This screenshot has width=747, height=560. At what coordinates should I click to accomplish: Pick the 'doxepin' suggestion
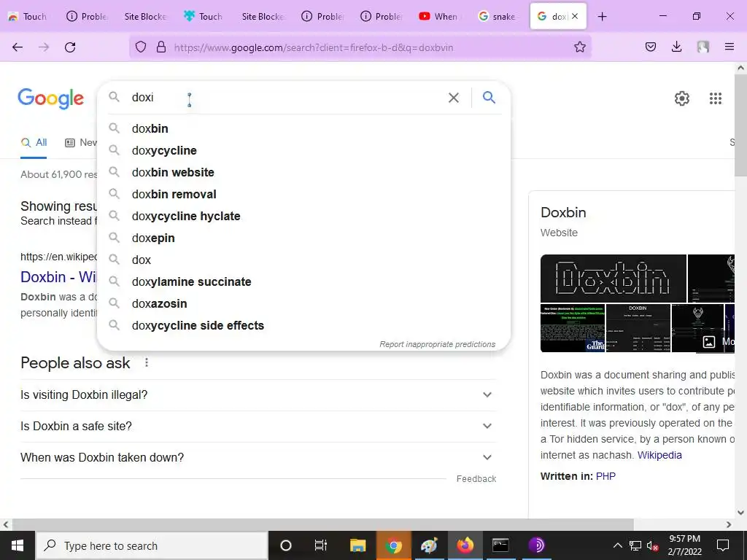pos(304,238)
